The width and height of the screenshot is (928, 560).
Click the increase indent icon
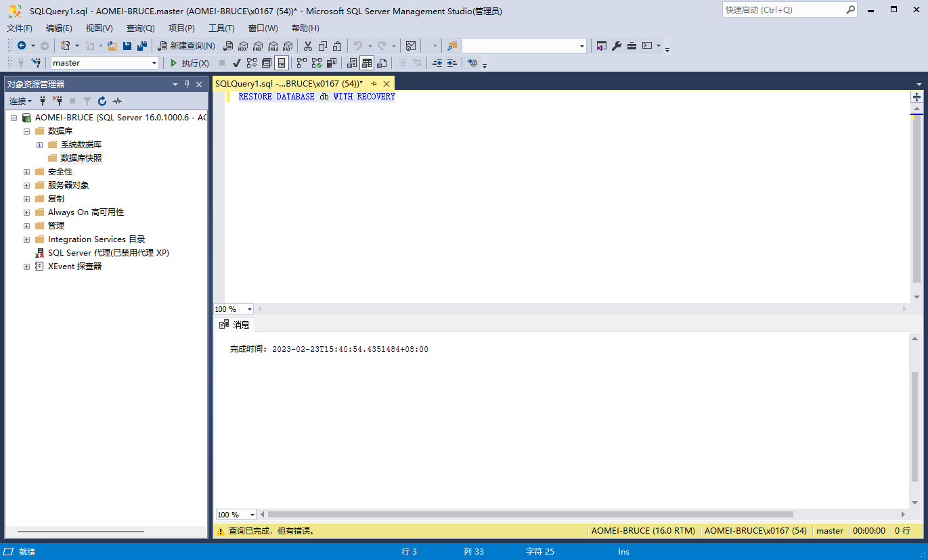click(x=451, y=63)
